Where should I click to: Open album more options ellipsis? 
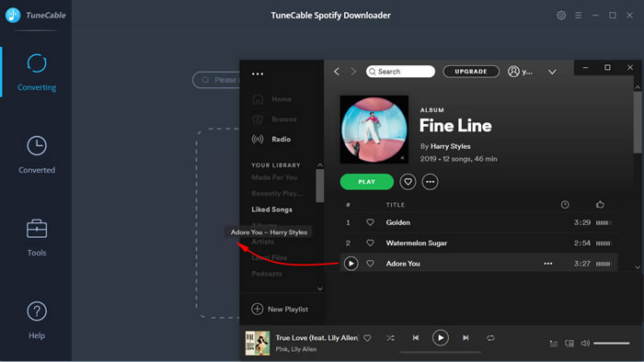430,182
